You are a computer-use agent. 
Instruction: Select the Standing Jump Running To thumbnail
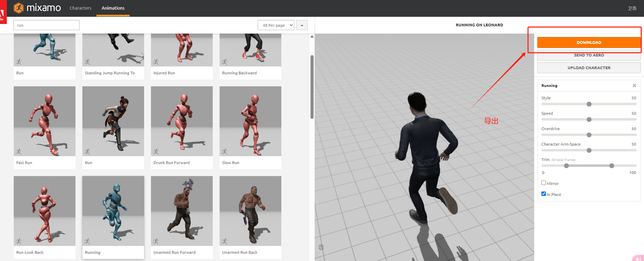[x=113, y=50]
